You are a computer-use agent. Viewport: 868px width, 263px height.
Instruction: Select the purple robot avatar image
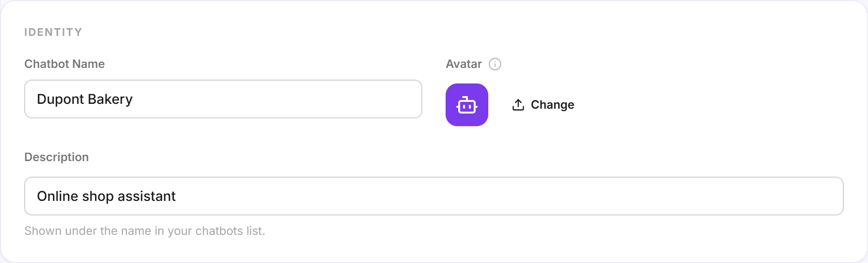pyautogui.click(x=467, y=105)
